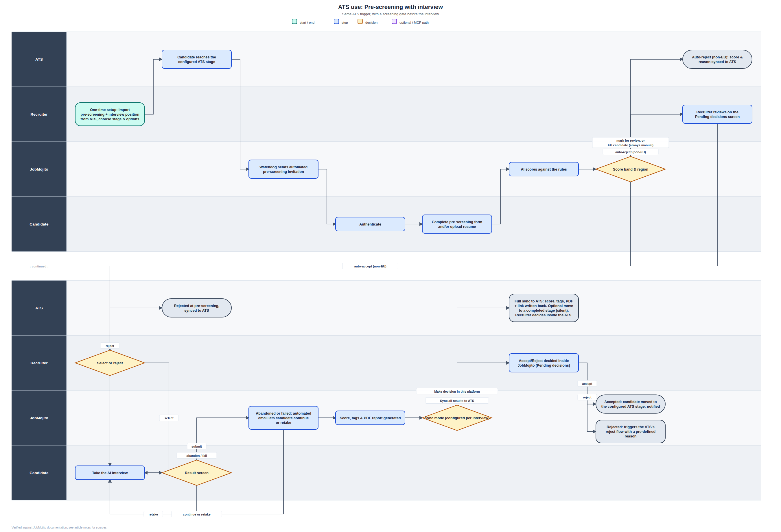Screen dimensions: 781x532
Task: Select the 'Candidate reaches the configured ATS stage' box
Action: 197,60
